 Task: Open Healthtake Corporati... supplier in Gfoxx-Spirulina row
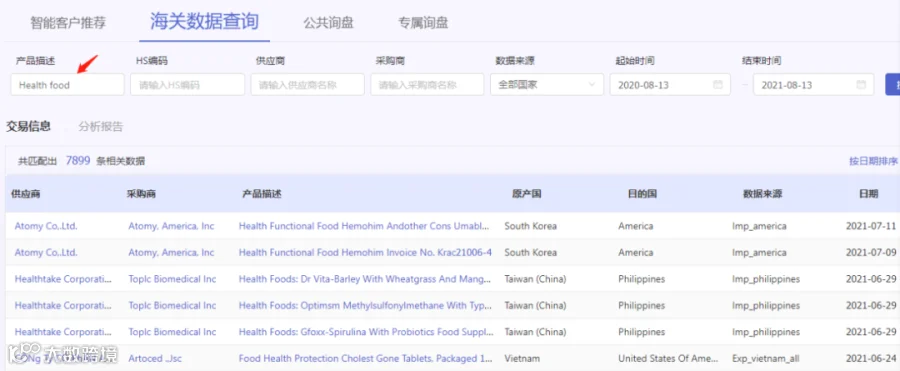coord(63,332)
